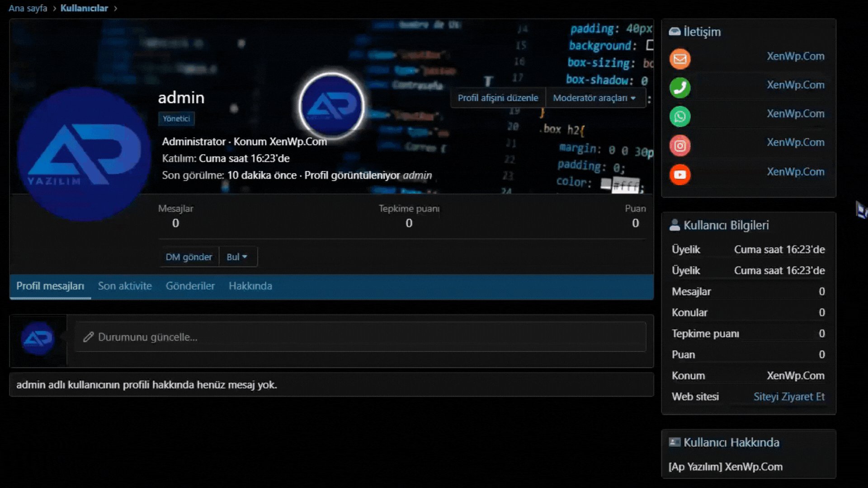868x488 pixels.
Task: Click the Ana sayfa breadcrumb link
Action: click(x=28, y=8)
